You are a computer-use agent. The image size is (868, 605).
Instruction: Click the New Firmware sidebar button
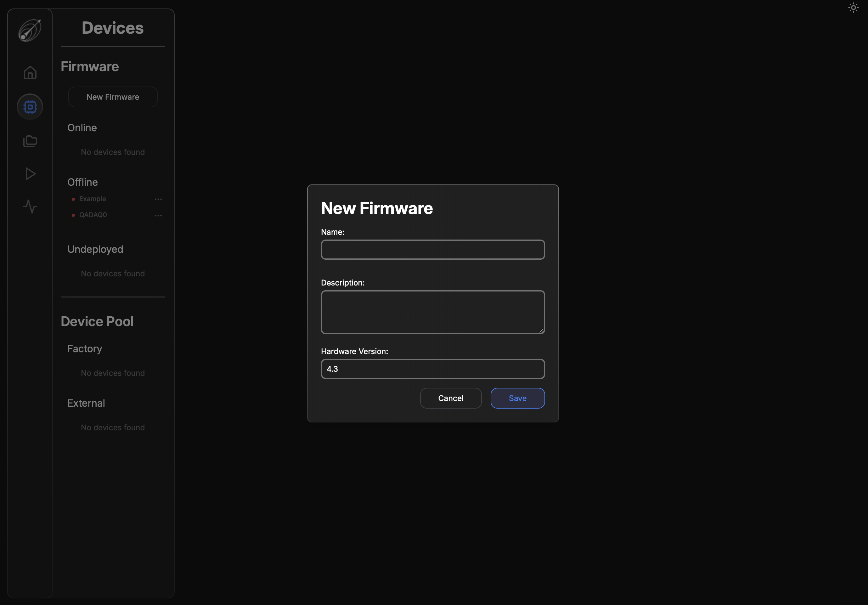point(113,97)
